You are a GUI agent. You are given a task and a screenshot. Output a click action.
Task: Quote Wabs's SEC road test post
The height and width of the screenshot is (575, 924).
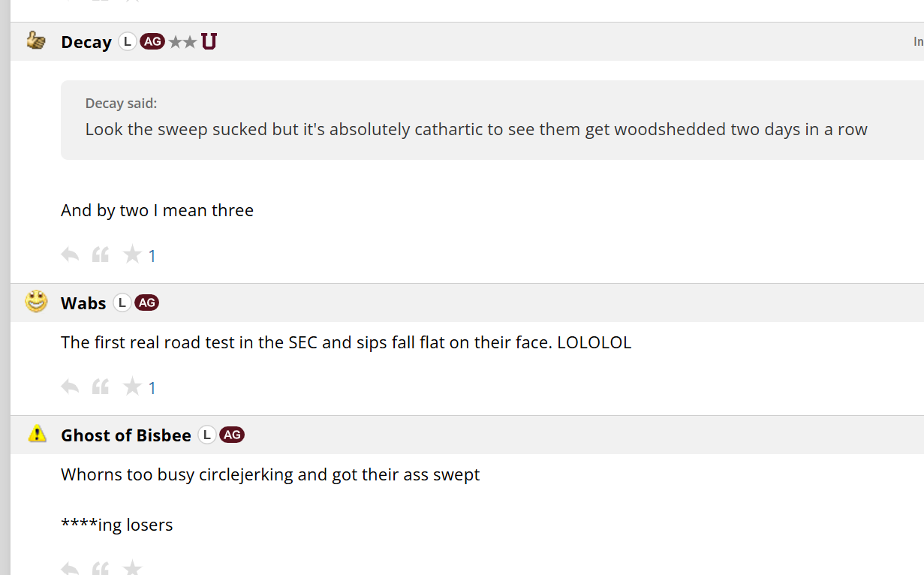click(101, 387)
